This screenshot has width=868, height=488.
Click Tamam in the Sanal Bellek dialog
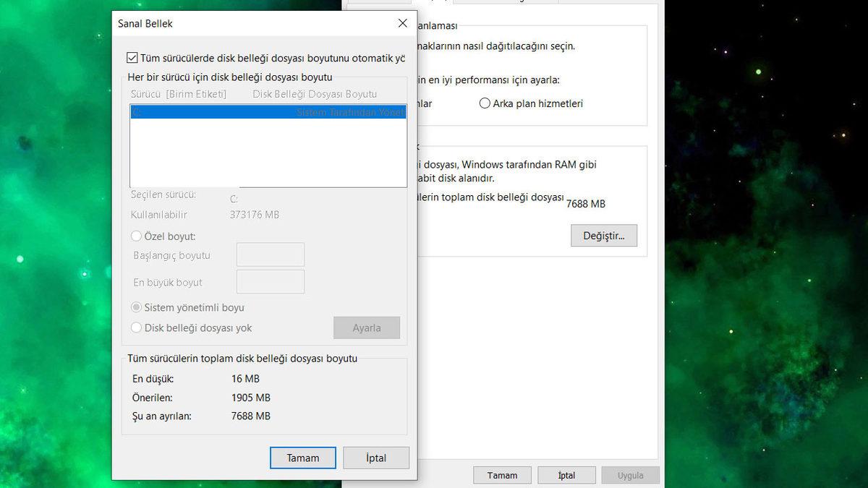pyautogui.click(x=302, y=458)
